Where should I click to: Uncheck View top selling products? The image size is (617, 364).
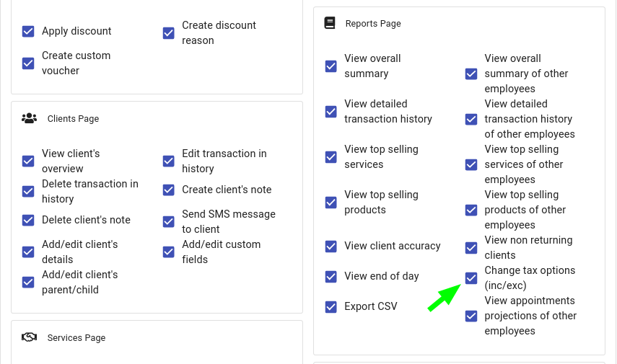click(331, 203)
